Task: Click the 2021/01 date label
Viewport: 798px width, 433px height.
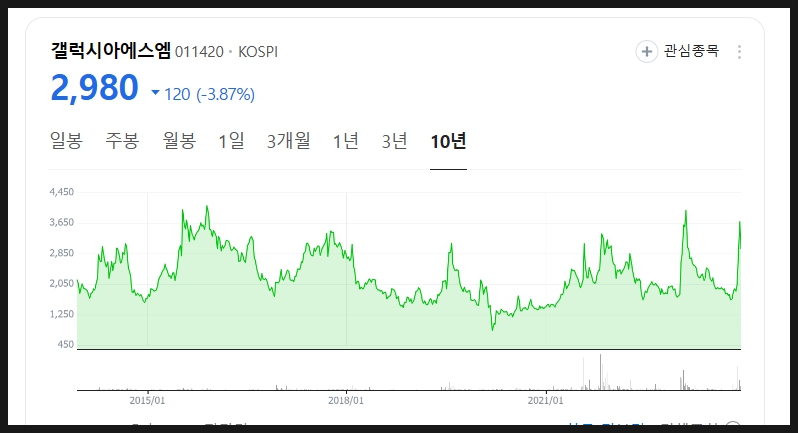Action: [546, 400]
